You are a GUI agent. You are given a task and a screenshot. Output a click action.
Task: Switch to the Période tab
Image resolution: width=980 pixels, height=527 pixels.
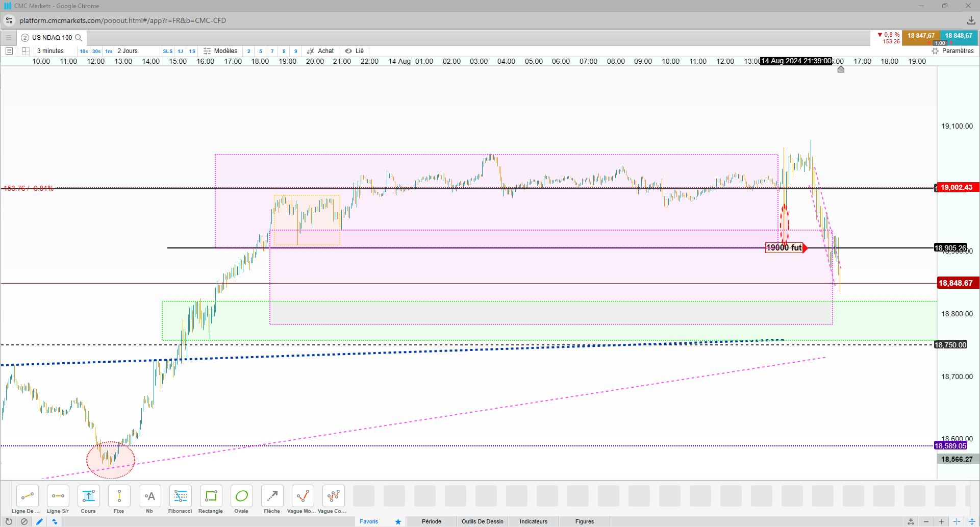[432, 521]
